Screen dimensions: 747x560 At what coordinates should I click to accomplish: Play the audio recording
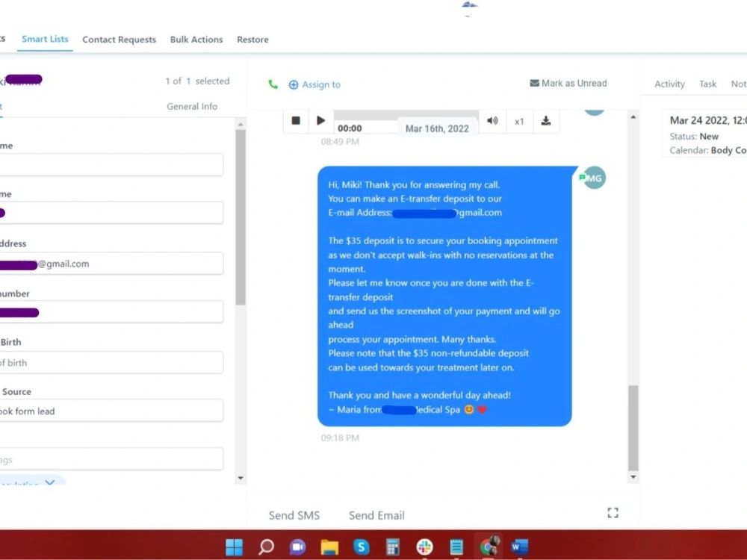click(320, 120)
